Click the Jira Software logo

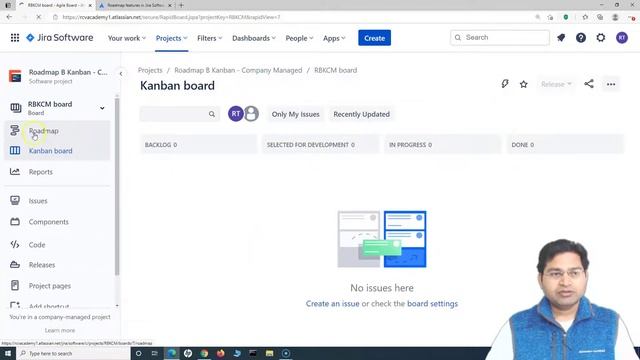pyautogui.click(x=60, y=38)
